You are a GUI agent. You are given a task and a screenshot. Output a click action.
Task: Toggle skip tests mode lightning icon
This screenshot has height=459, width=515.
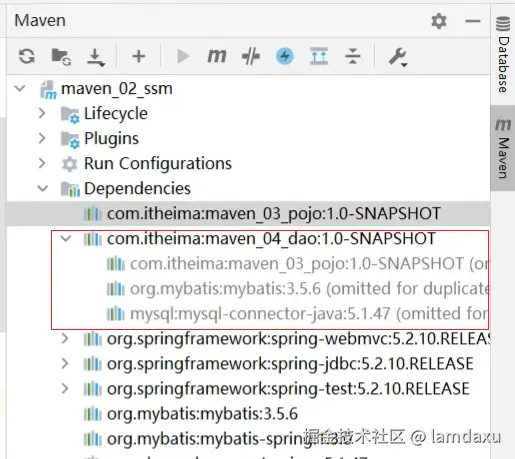(x=285, y=56)
